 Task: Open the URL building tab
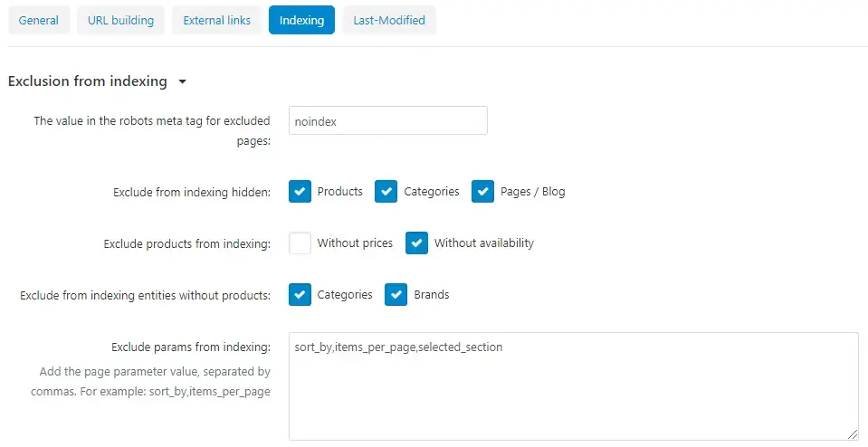[x=120, y=20]
